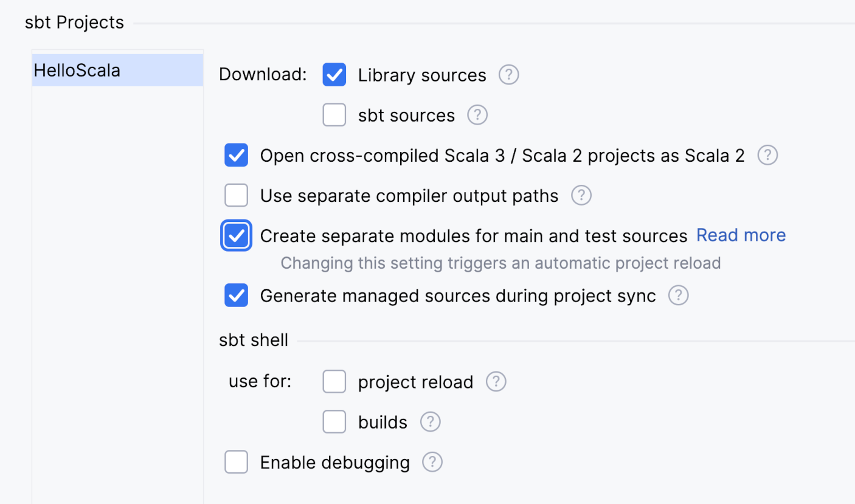Open help about separate compiler output paths
Screen dimensions: 855x504
click(581, 195)
